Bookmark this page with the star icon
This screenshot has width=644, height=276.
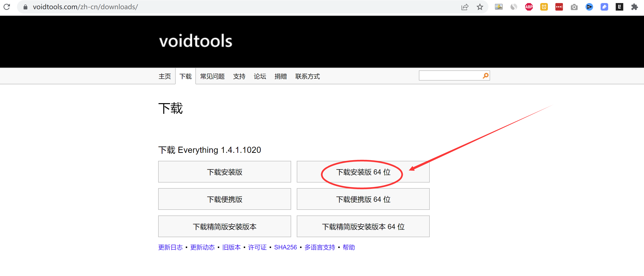pyautogui.click(x=480, y=7)
